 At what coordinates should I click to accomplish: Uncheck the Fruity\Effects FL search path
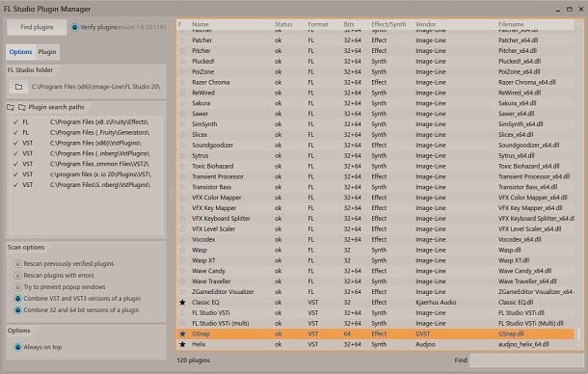point(15,122)
